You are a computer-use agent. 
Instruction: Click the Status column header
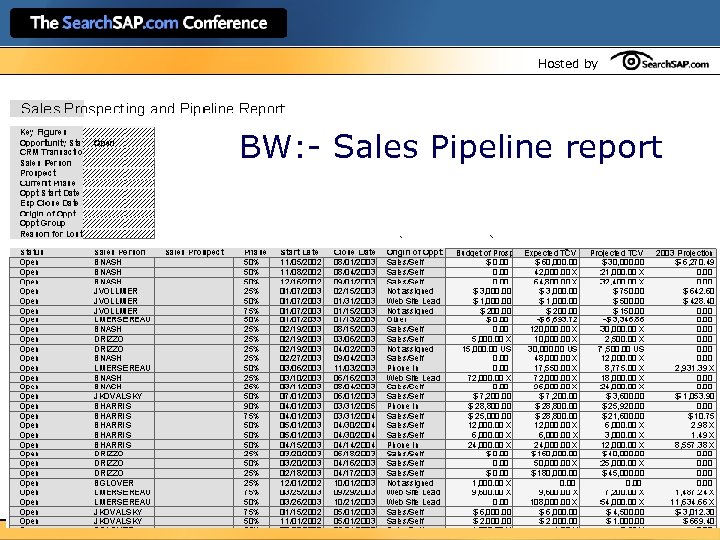point(32,252)
